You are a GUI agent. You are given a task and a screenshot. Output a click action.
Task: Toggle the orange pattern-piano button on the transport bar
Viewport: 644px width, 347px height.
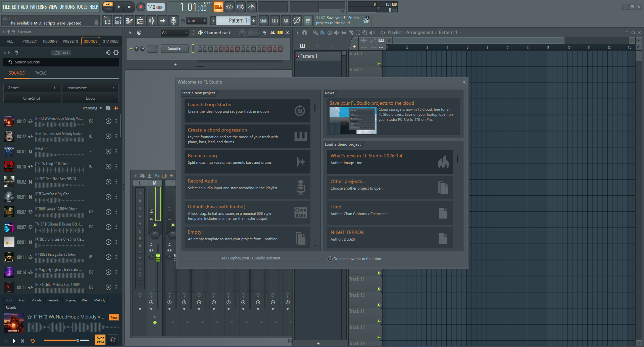(x=218, y=7)
